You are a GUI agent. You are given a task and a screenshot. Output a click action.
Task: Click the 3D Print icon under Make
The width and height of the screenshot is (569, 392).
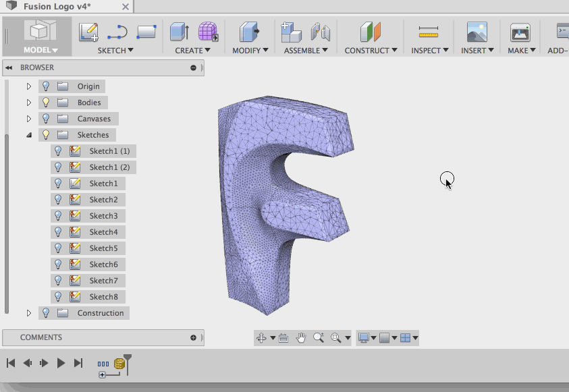[520, 32]
